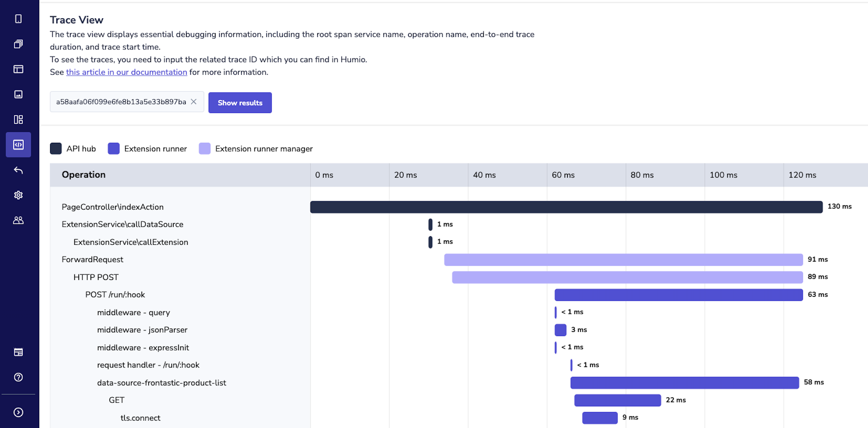
Task: Select the ForwardRequest operation row
Action: (x=92, y=259)
